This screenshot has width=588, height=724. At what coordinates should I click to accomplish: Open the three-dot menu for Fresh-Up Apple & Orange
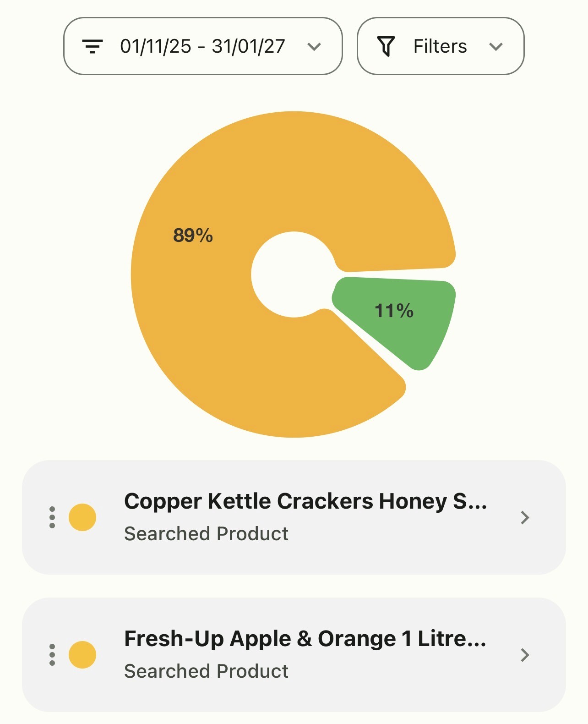52,655
